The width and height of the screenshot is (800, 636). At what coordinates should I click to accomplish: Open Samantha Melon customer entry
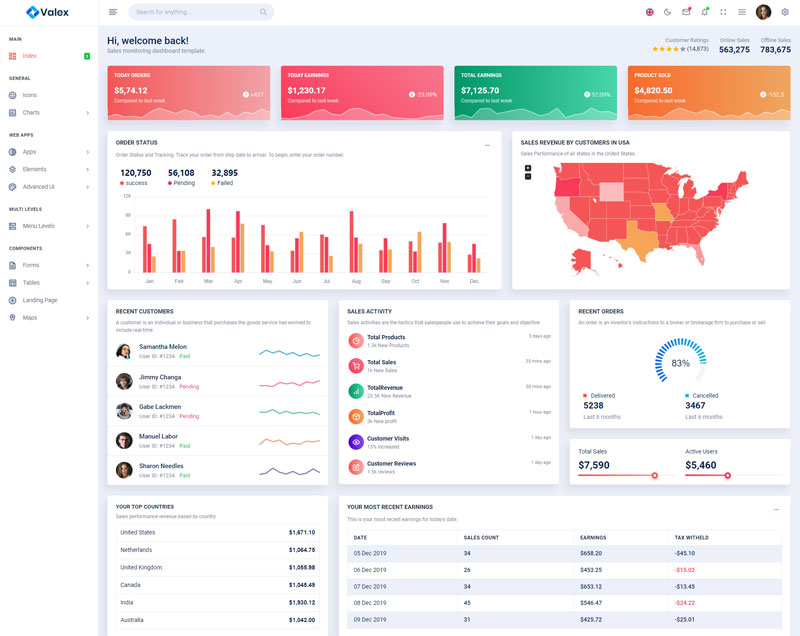click(x=162, y=347)
